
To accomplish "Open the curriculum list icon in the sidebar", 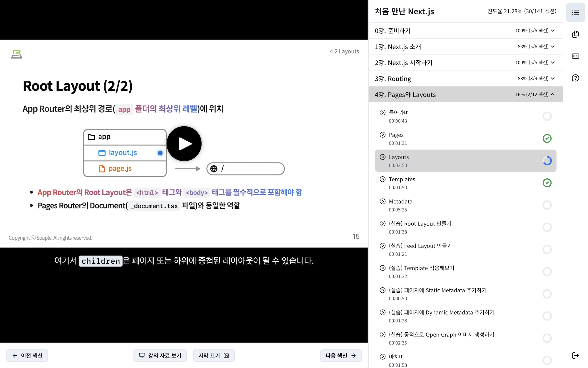I will [575, 12].
